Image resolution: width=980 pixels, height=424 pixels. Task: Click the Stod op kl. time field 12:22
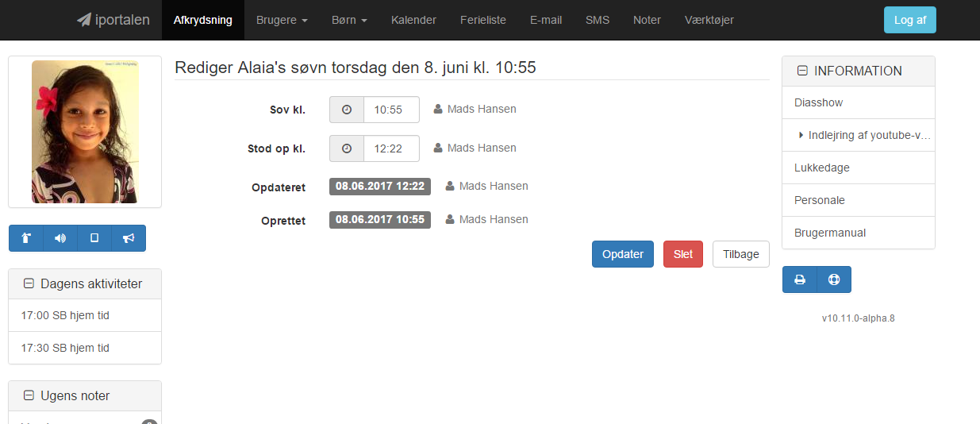[391, 148]
